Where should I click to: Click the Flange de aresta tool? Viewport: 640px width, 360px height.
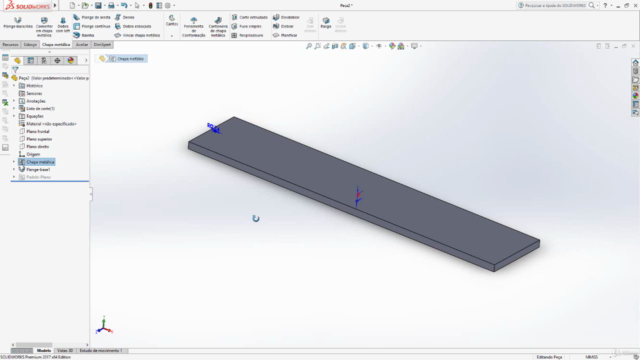(92, 17)
